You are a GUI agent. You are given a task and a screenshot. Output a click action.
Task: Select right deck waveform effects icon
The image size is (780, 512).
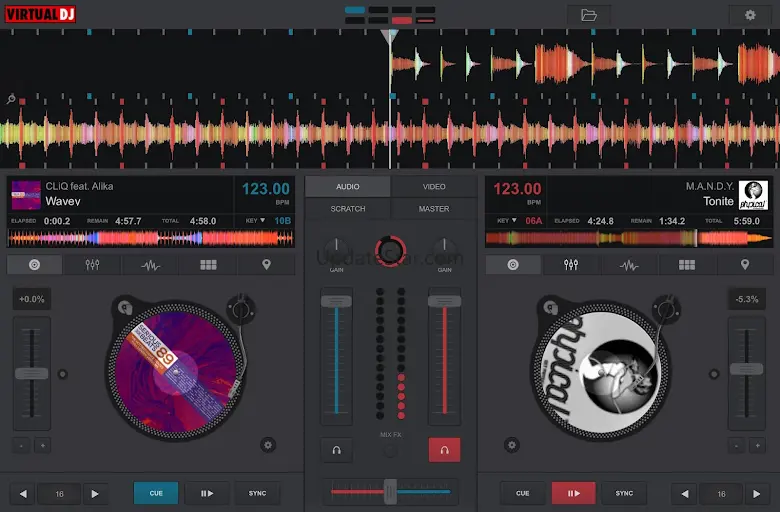coord(629,265)
